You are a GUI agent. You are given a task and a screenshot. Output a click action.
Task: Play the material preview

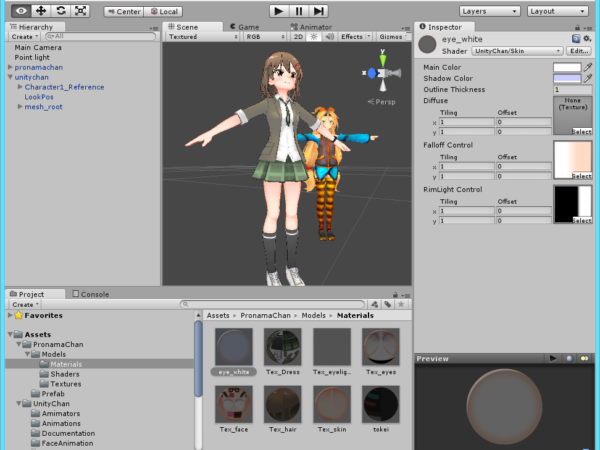(x=553, y=359)
